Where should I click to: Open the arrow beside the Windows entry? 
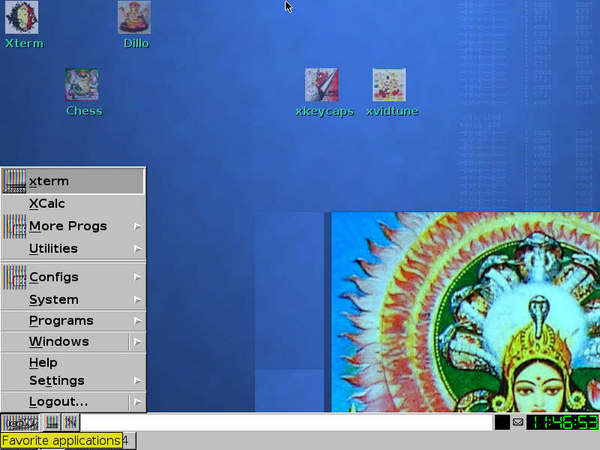[138, 341]
